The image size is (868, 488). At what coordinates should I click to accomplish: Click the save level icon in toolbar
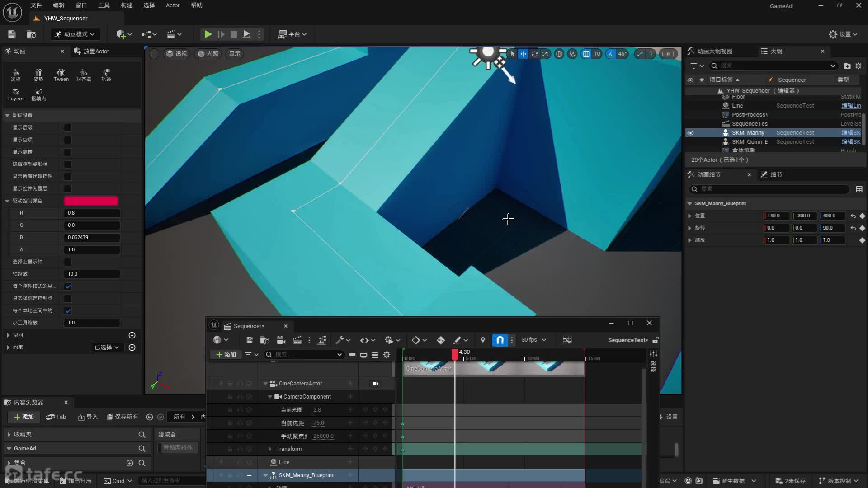click(x=12, y=34)
